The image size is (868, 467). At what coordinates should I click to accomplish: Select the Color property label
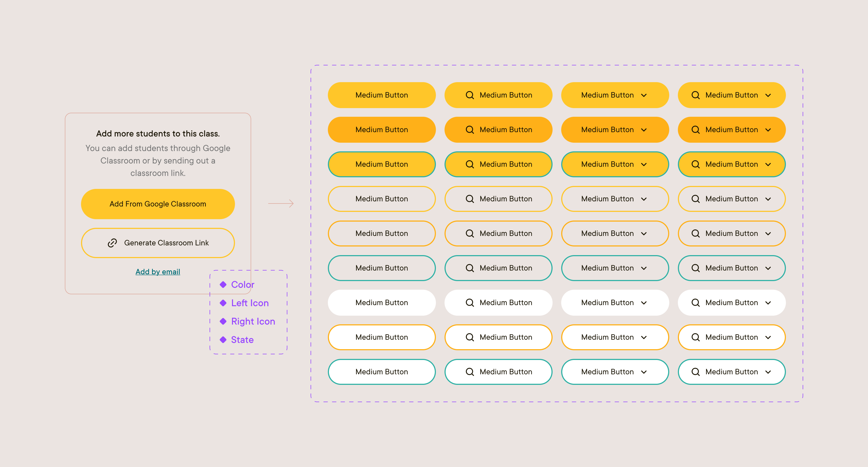[x=243, y=284]
